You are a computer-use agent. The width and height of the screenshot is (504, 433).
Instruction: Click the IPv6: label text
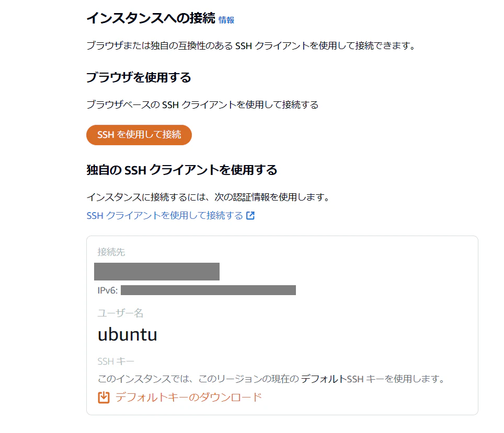108,290
